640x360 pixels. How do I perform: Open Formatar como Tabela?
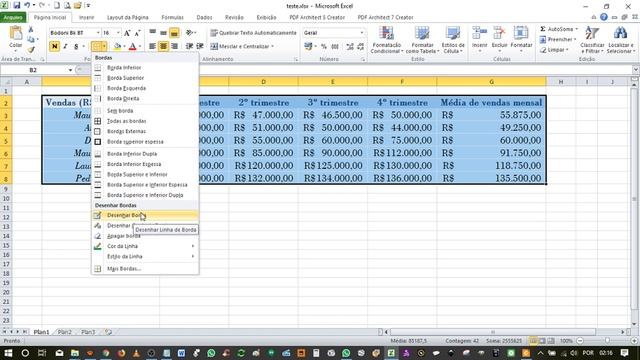pyautogui.click(x=422, y=40)
